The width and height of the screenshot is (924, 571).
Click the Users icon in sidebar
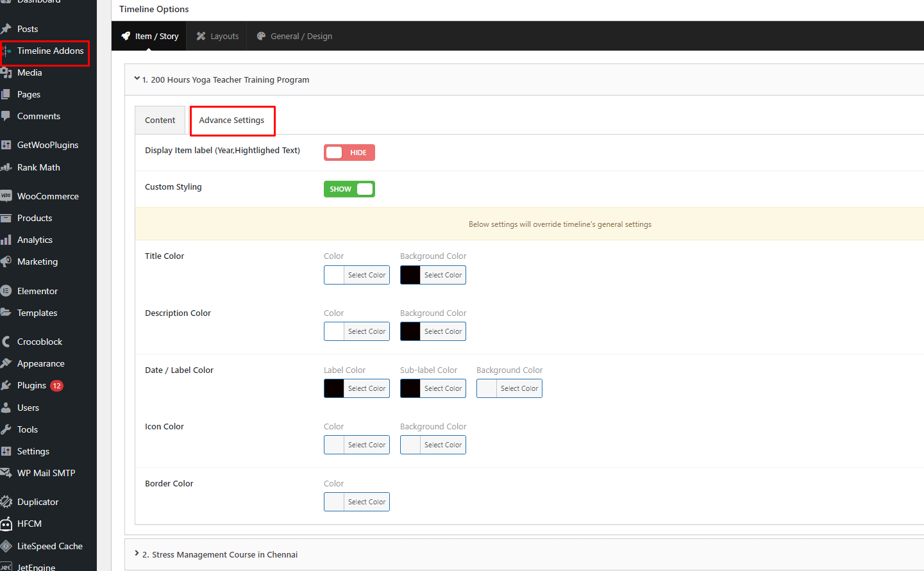pos(6,408)
